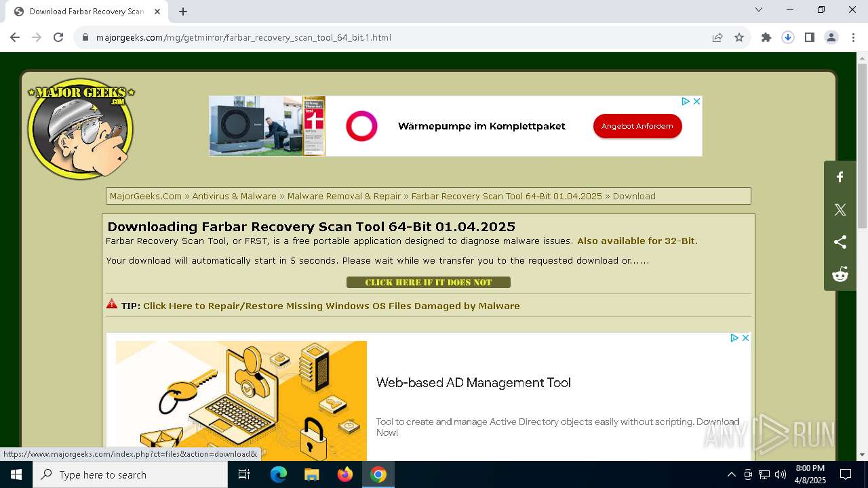Reload the current page

tap(58, 37)
